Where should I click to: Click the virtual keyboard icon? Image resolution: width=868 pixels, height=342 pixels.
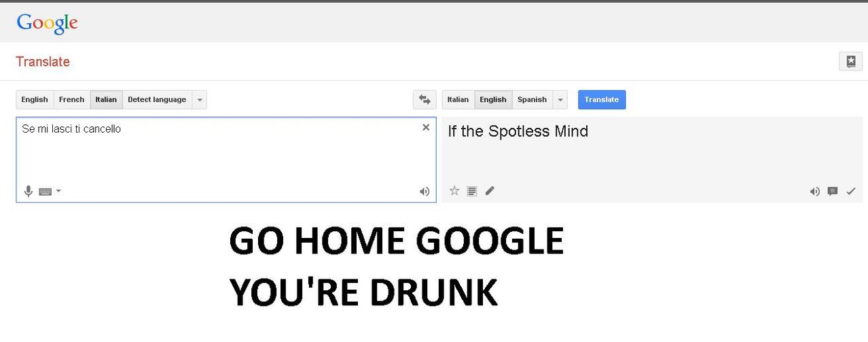click(x=46, y=192)
